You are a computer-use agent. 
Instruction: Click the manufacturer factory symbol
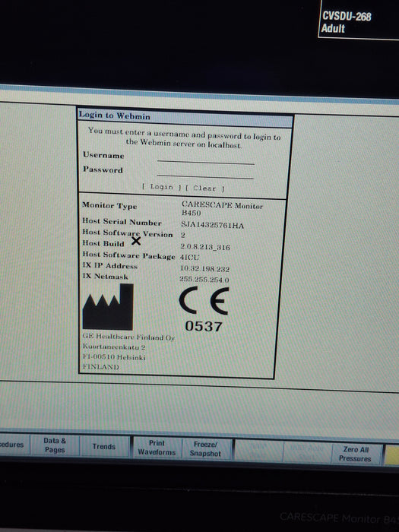(x=108, y=307)
